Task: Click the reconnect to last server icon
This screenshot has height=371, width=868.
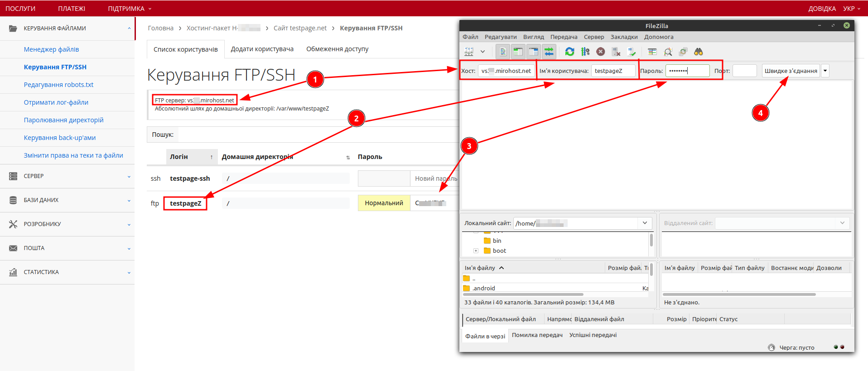Action: pyautogui.click(x=632, y=52)
